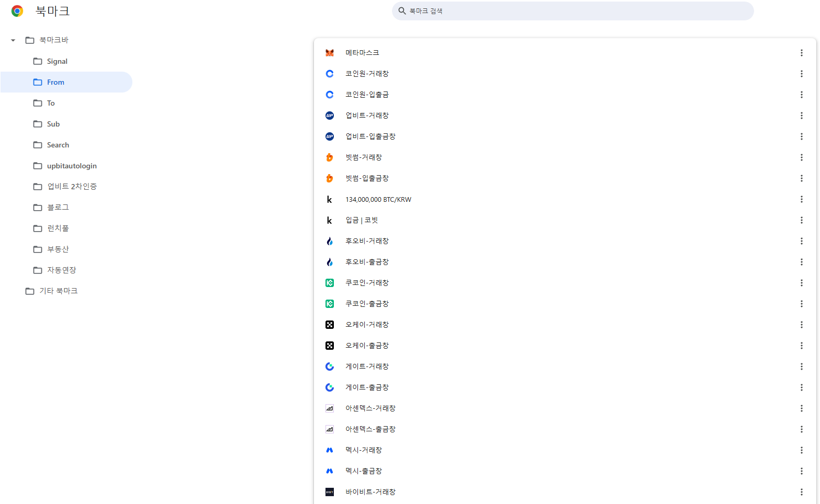This screenshot has height=504, width=820.
Task: Open the 블로그 folder
Action: tap(66, 208)
